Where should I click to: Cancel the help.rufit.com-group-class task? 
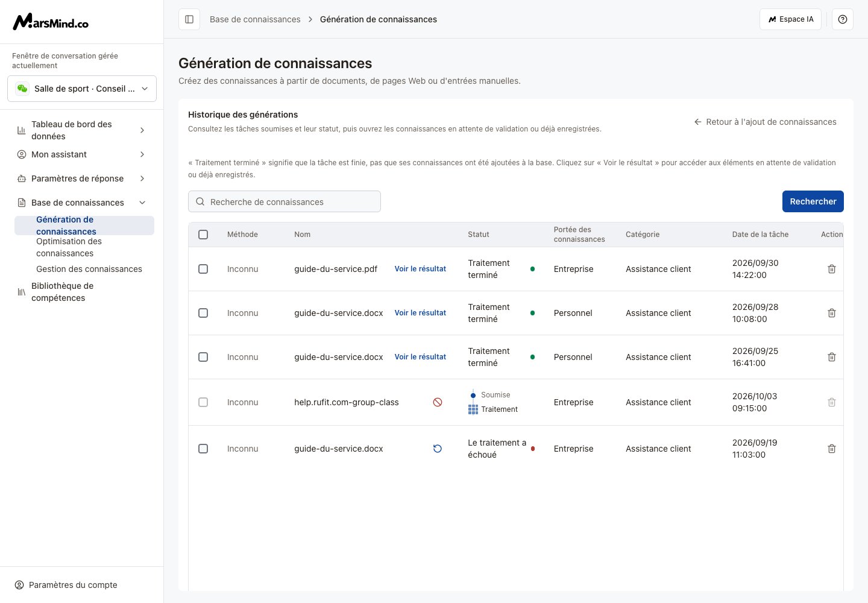[x=438, y=402]
